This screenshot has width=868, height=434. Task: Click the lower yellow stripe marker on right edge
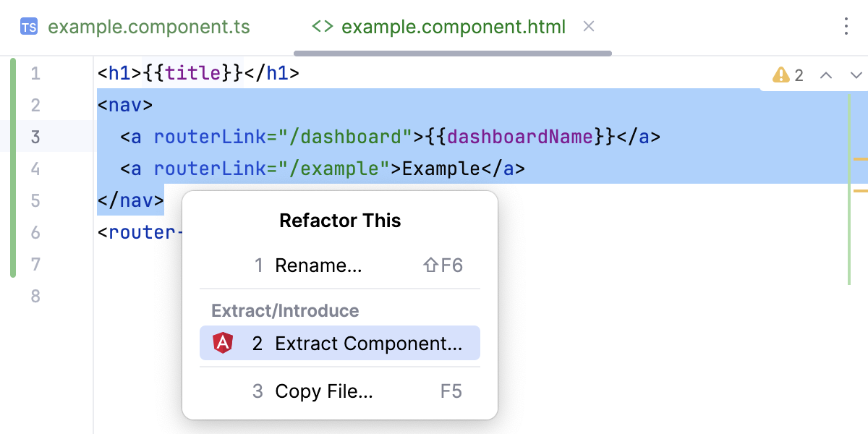click(x=860, y=190)
